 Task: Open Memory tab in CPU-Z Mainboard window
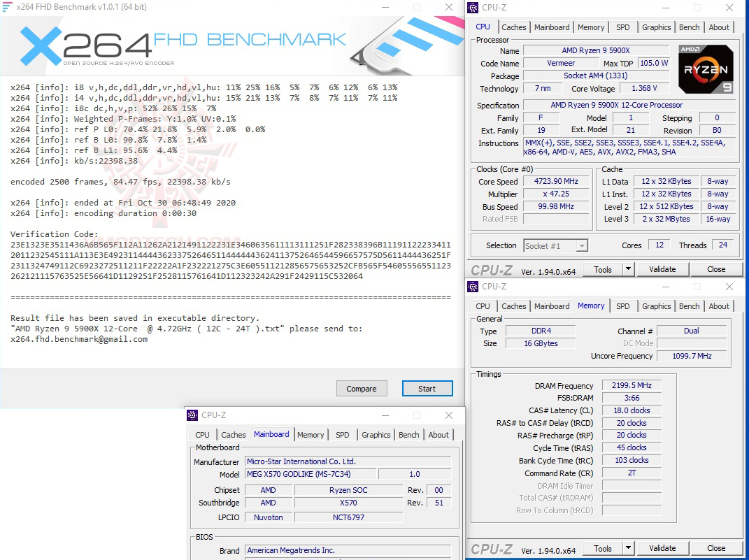(311, 434)
